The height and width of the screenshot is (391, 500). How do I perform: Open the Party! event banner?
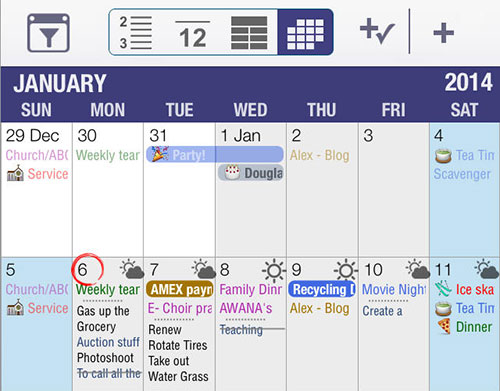coord(215,154)
